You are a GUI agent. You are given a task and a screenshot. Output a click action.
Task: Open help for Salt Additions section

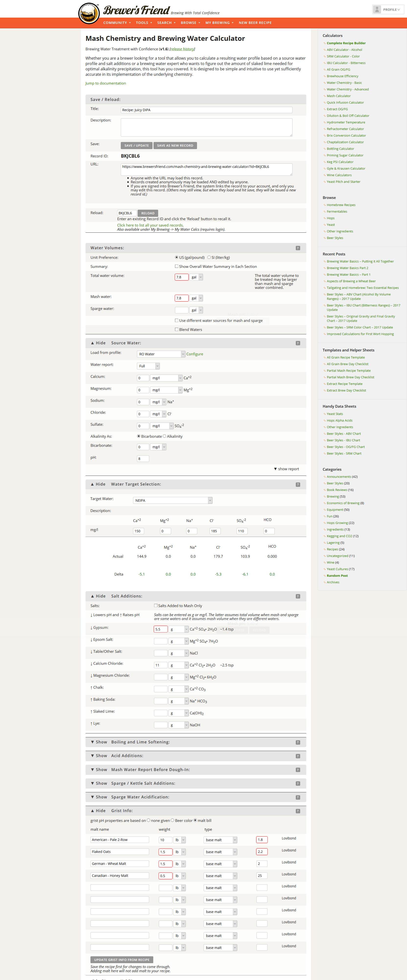[298, 596]
